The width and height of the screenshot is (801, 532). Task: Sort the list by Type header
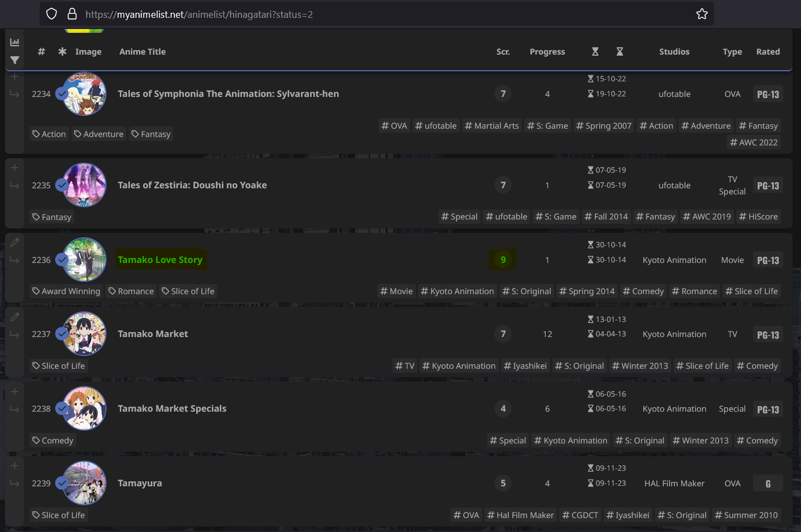point(732,52)
